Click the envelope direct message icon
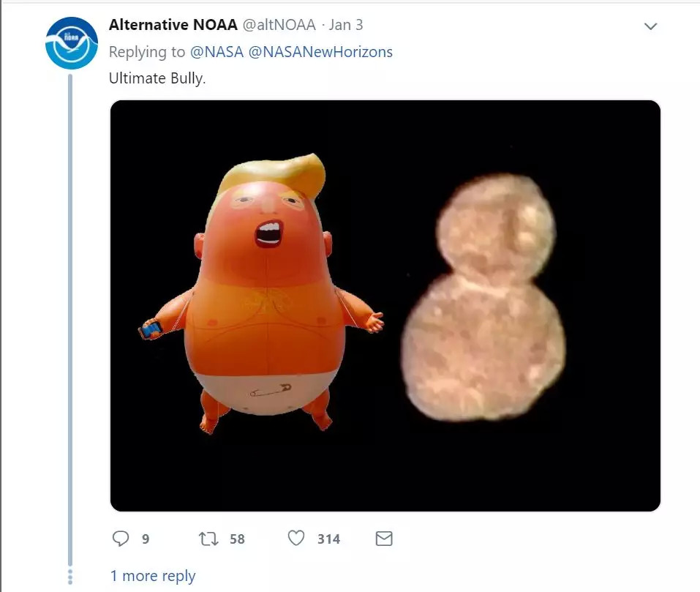 pyautogui.click(x=384, y=539)
